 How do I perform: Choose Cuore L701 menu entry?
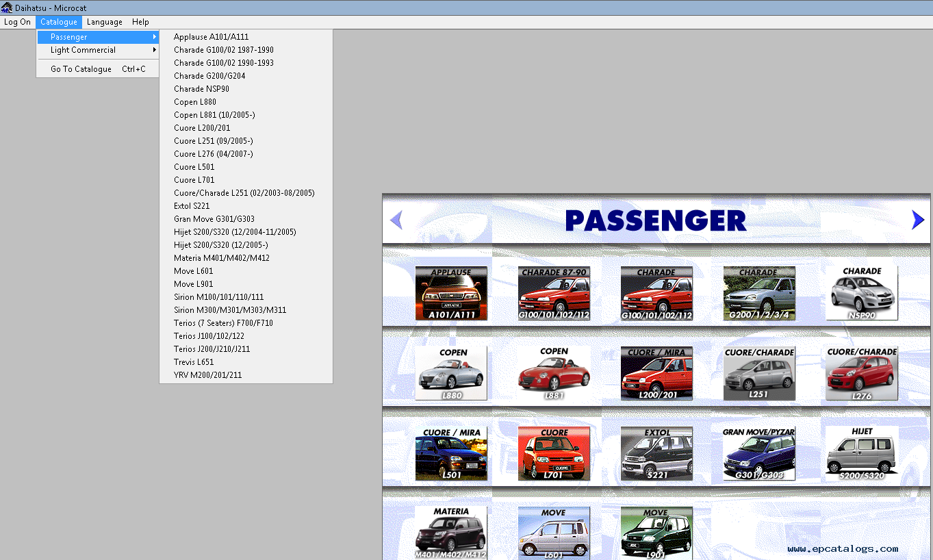pos(246,180)
